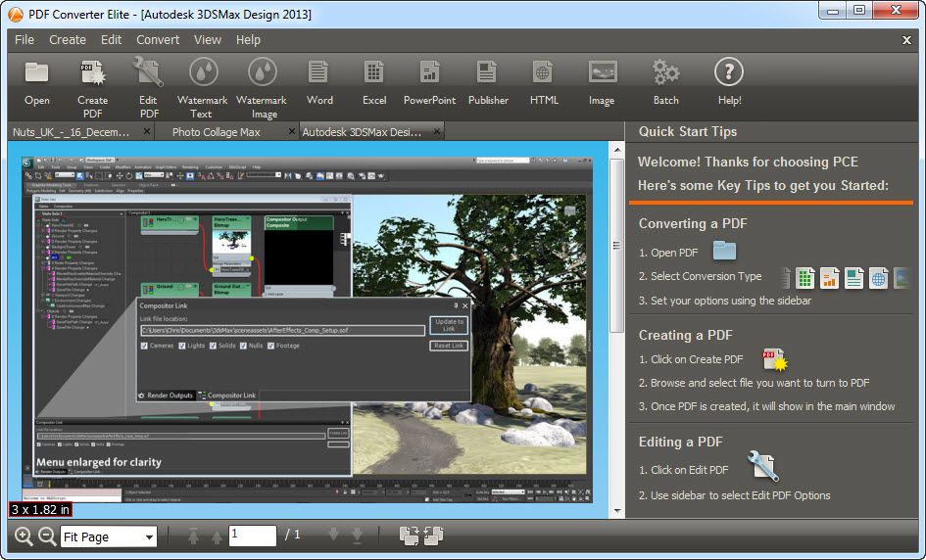Open the File menu

[x=24, y=39]
